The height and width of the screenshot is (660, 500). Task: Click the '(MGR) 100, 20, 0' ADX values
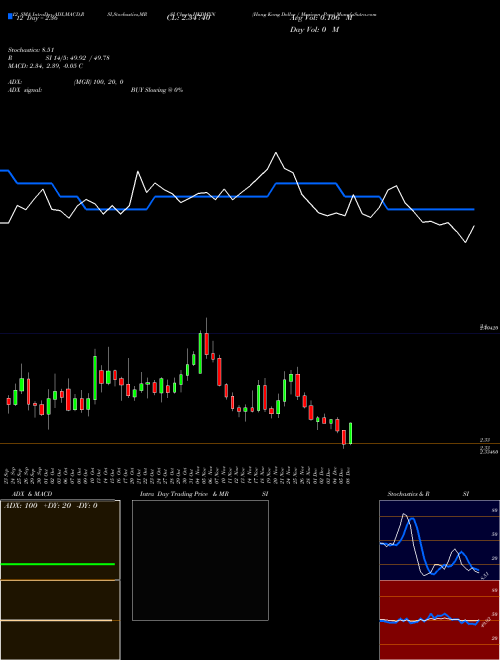click(x=98, y=82)
